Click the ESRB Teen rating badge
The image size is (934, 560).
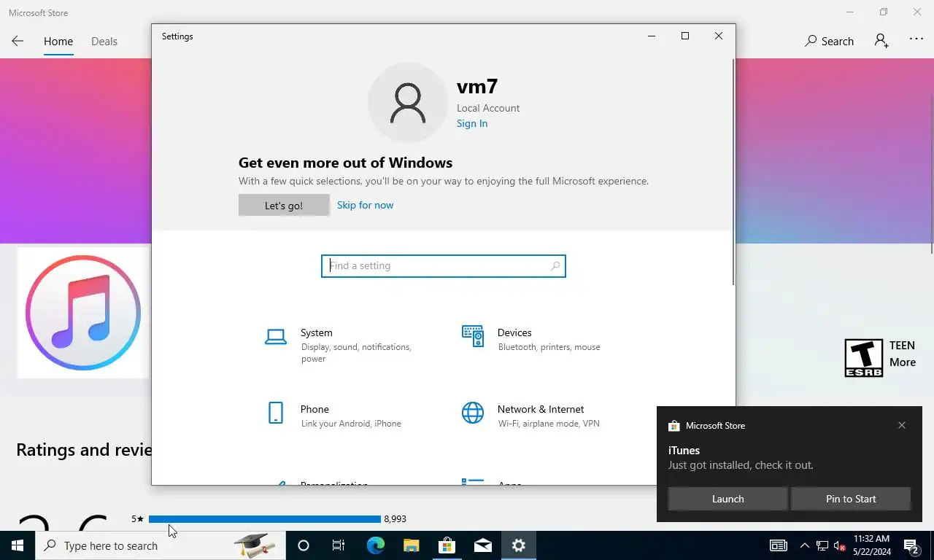(x=863, y=357)
